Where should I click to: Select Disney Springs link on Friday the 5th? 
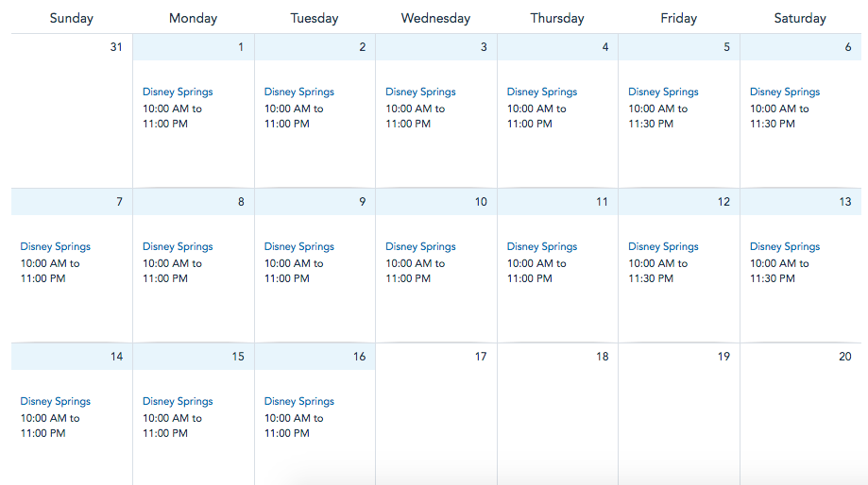pos(663,92)
